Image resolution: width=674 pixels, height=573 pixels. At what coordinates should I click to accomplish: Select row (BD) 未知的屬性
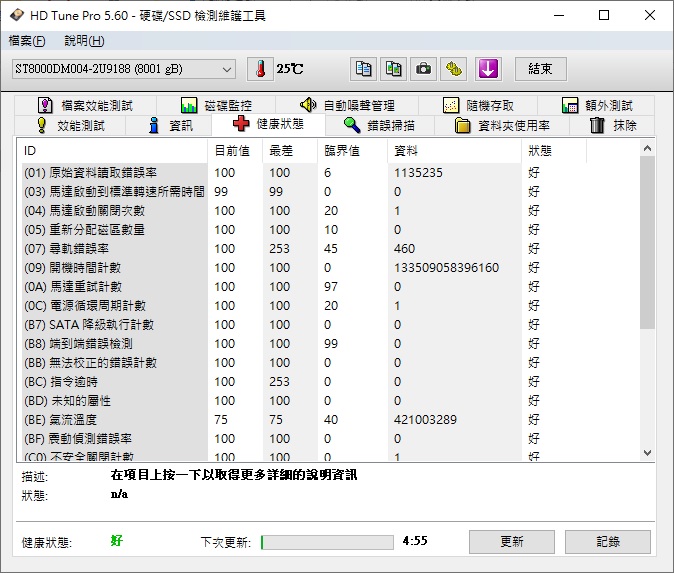[331, 401]
